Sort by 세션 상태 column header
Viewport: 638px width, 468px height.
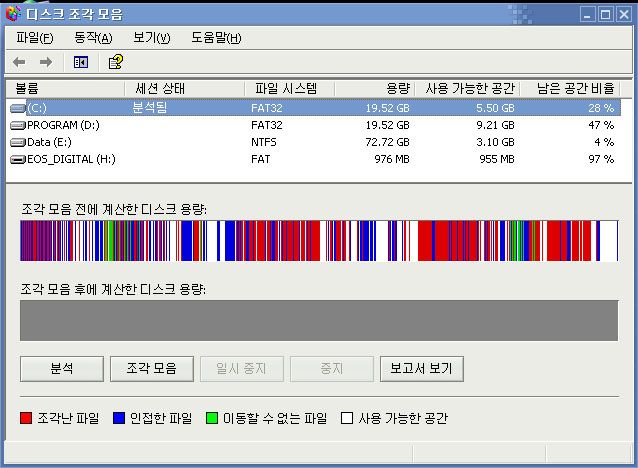tap(184, 88)
